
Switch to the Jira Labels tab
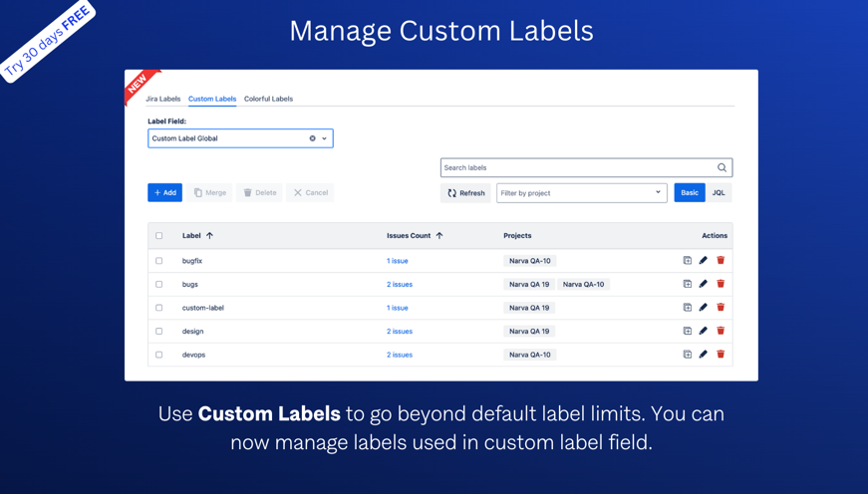click(163, 99)
